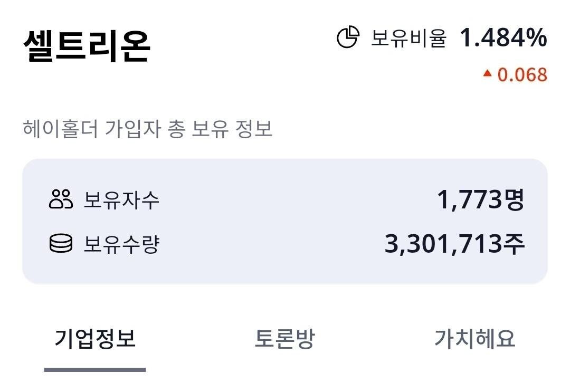Click the coin stack icon beside 보유수량
570x392 pixels.
tap(61, 244)
